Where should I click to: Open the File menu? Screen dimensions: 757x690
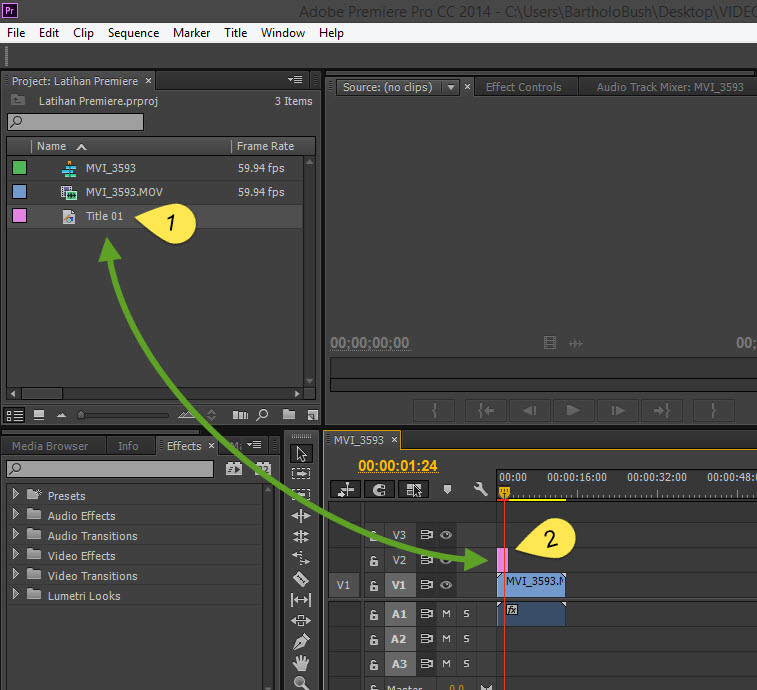click(16, 33)
